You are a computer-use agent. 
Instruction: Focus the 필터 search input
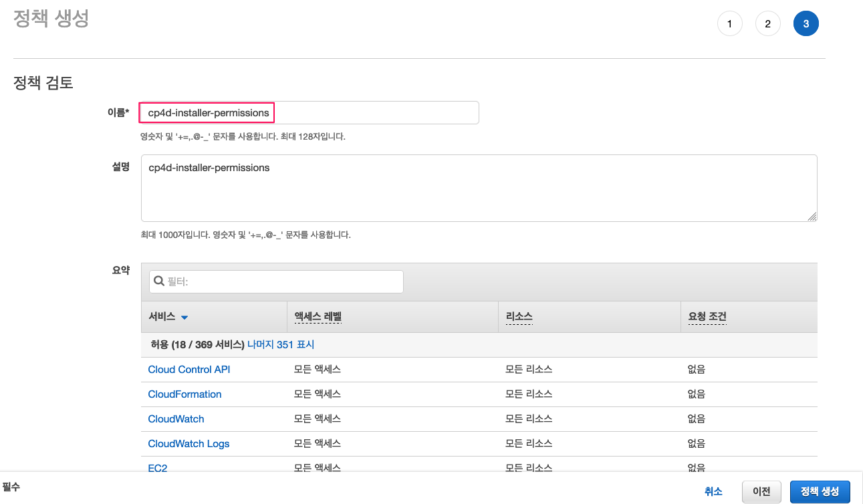pos(276,281)
